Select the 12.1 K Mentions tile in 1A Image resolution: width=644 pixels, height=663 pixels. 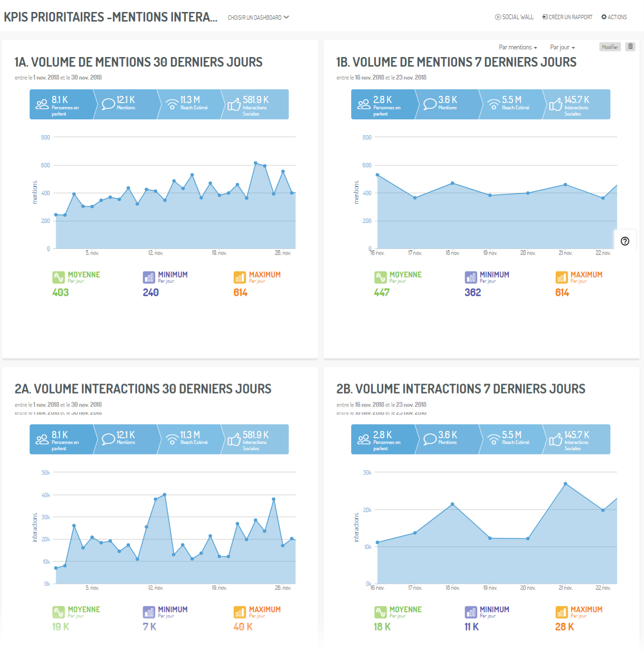(126, 104)
